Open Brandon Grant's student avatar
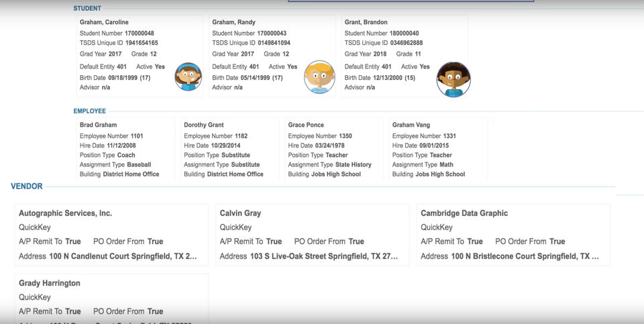The image size is (644, 324). point(453,79)
